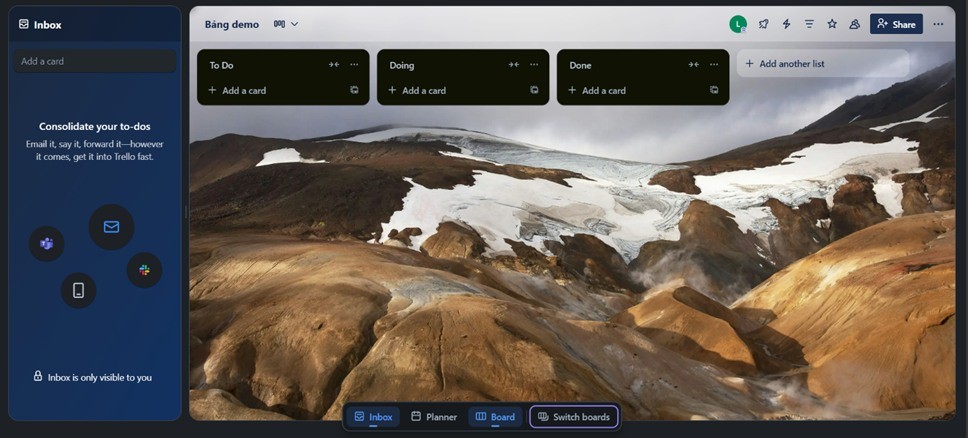Star the Bảng demo board
968x438 pixels.
coord(832,24)
